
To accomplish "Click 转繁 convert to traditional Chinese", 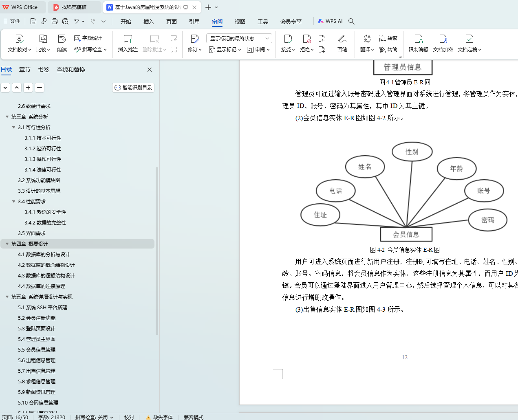I will click(388, 38).
